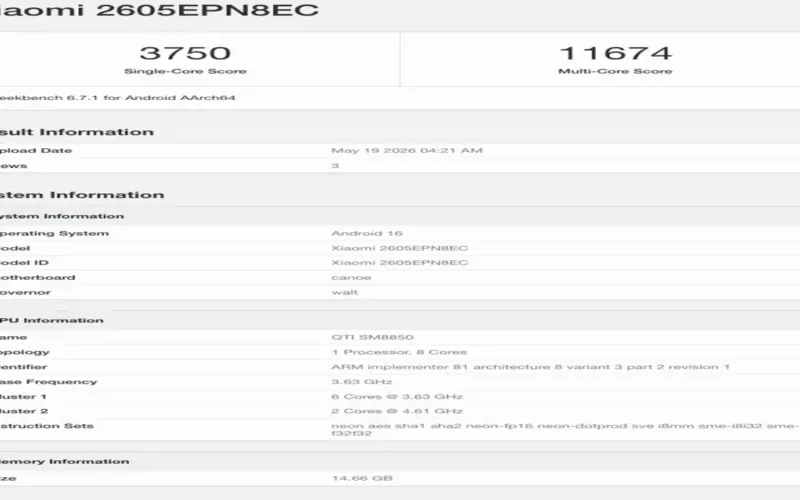The width and height of the screenshot is (800, 500).
Task: Select the 1 Processor, 8 Cores topology value
Action: click(x=399, y=352)
